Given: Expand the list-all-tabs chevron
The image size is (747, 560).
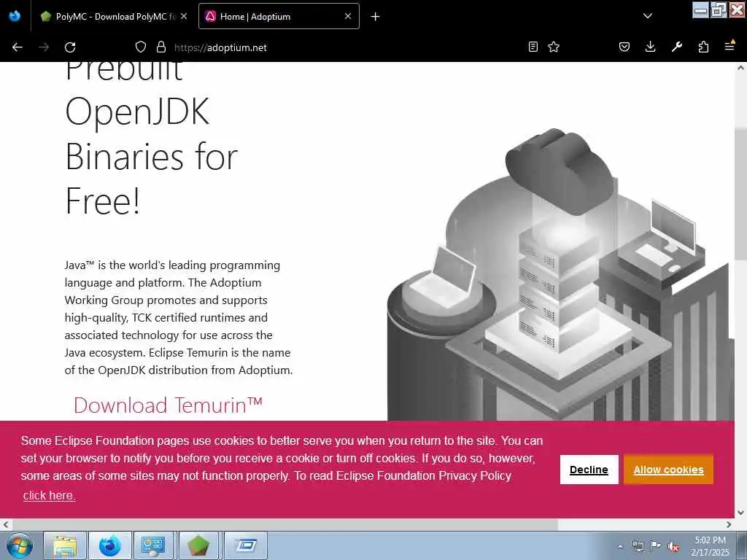Looking at the screenshot, I should pyautogui.click(x=648, y=16).
